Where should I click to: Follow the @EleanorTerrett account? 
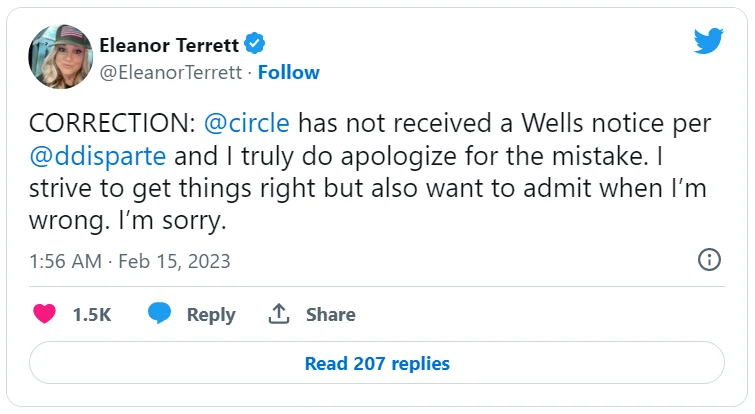pos(289,72)
